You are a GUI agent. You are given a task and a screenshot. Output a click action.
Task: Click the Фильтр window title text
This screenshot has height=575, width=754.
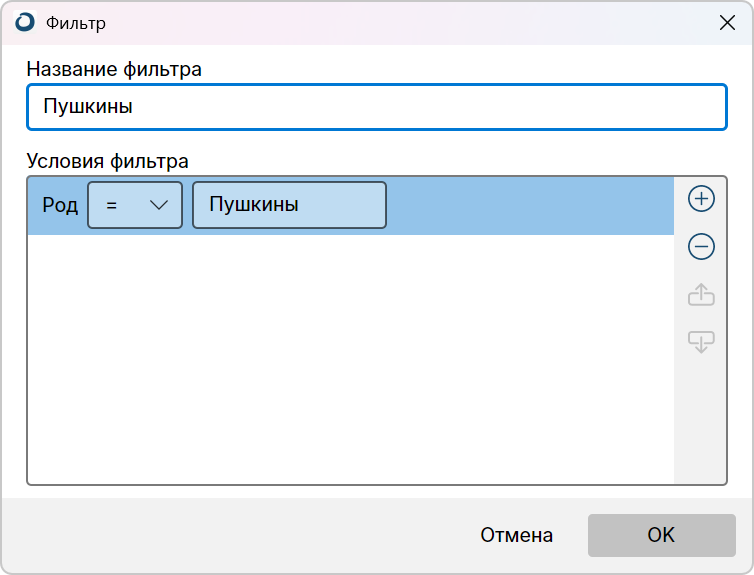(x=76, y=23)
